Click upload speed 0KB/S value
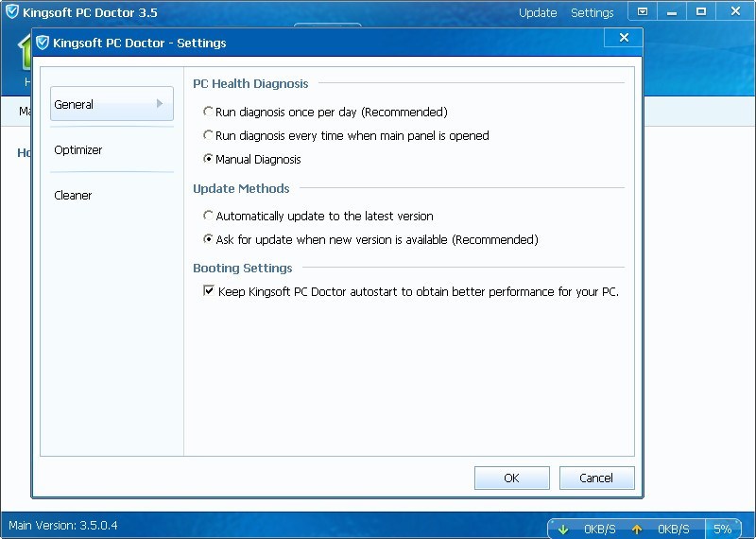 tap(674, 530)
